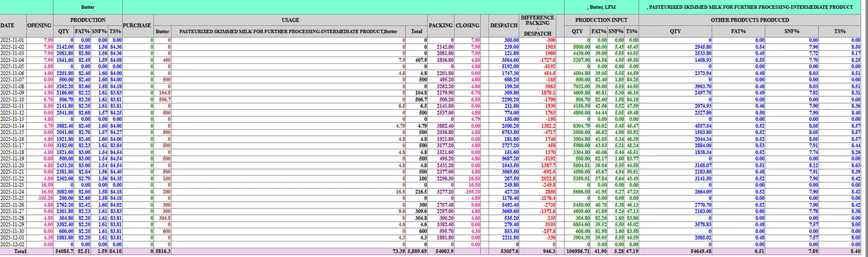
Task: Select production quantity 2541.80
Action: 65,112
